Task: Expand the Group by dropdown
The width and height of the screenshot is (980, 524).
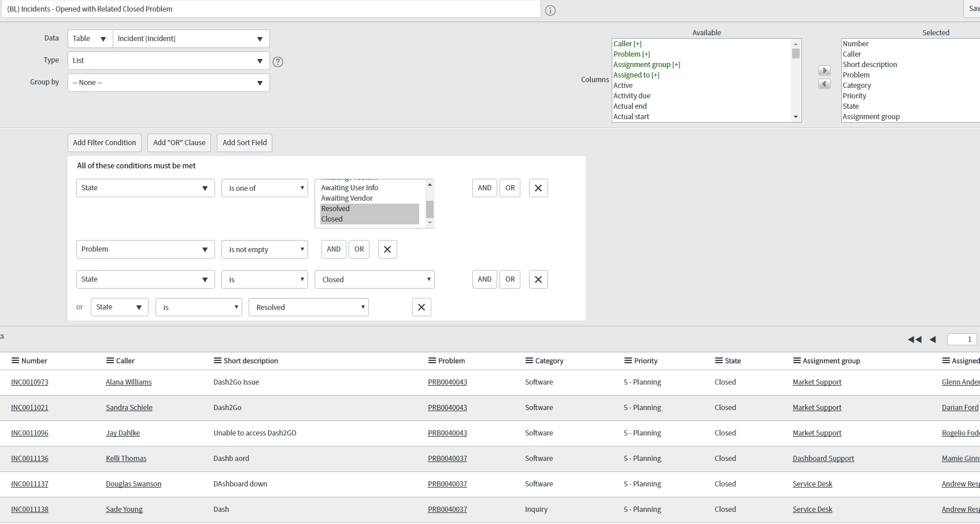Action: click(168, 83)
